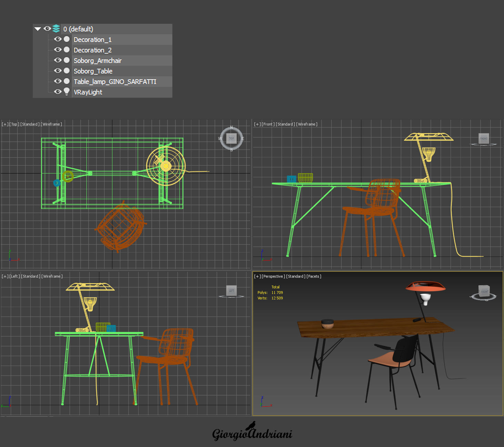
Task: Hide the Soborg_Table object
Action: click(x=58, y=71)
